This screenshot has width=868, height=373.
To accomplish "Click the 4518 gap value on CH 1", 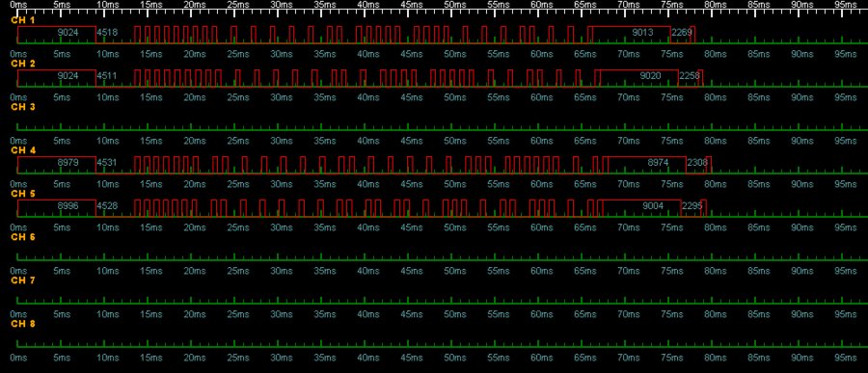I will pos(107,32).
